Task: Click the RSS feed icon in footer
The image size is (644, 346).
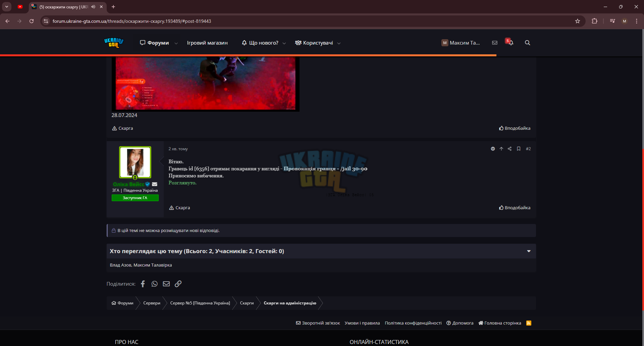Action: pyautogui.click(x=529, y=323)
